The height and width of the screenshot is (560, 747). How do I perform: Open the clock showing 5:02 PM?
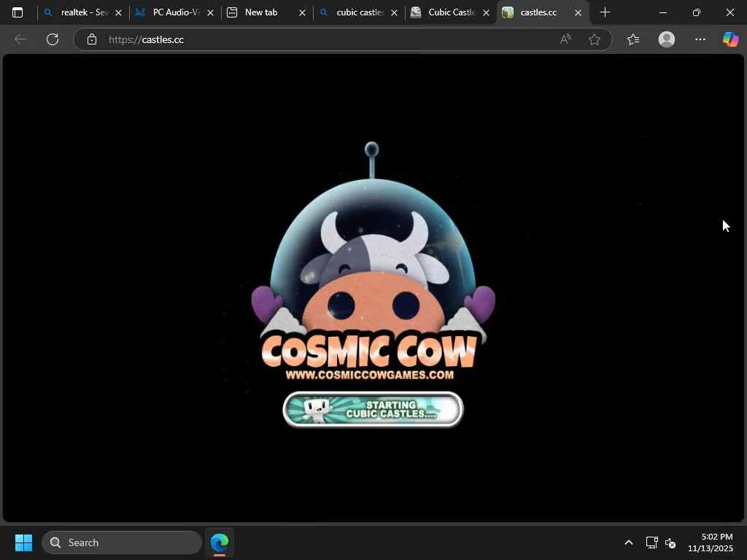(x=711, y=542)
